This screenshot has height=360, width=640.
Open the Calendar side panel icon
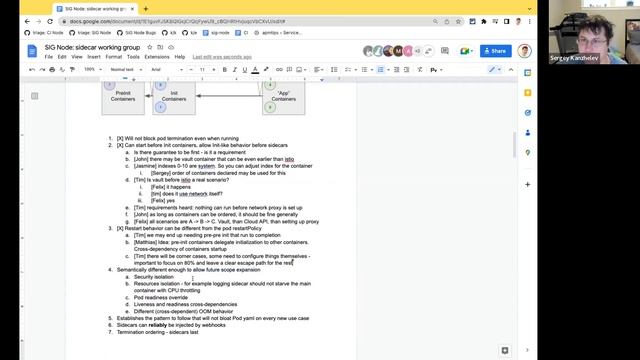(x=527, y=73)
